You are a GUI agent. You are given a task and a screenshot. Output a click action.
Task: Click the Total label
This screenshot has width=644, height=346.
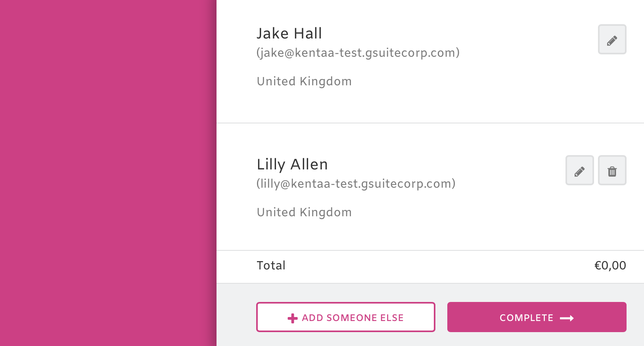tap(271, 265)
